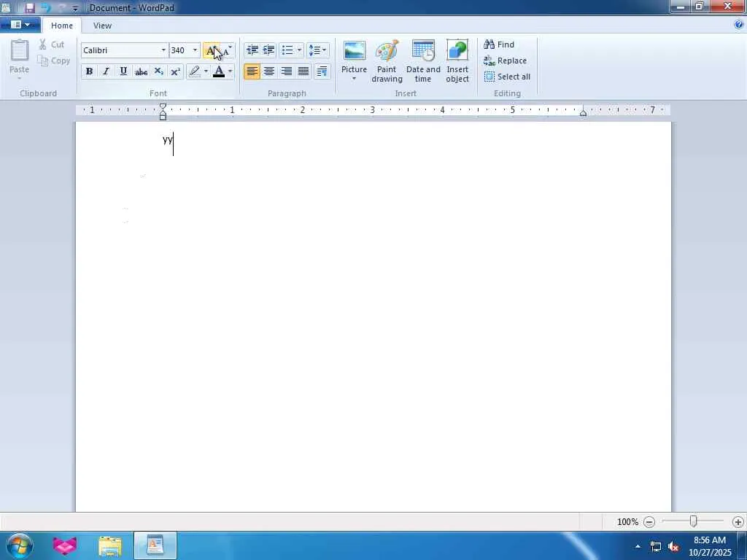Viewport: 747px width, 560px height.
Task: Grow font size with larger A icon
Action: click(211, 50)
